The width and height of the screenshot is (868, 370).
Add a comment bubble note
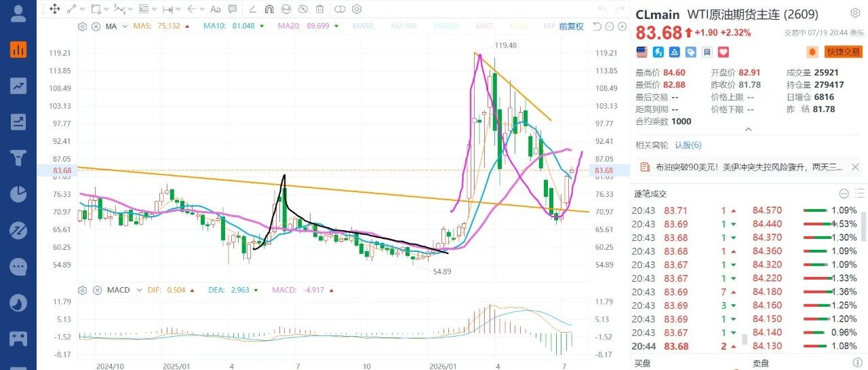pyautogui.click(x=232, y=10)
